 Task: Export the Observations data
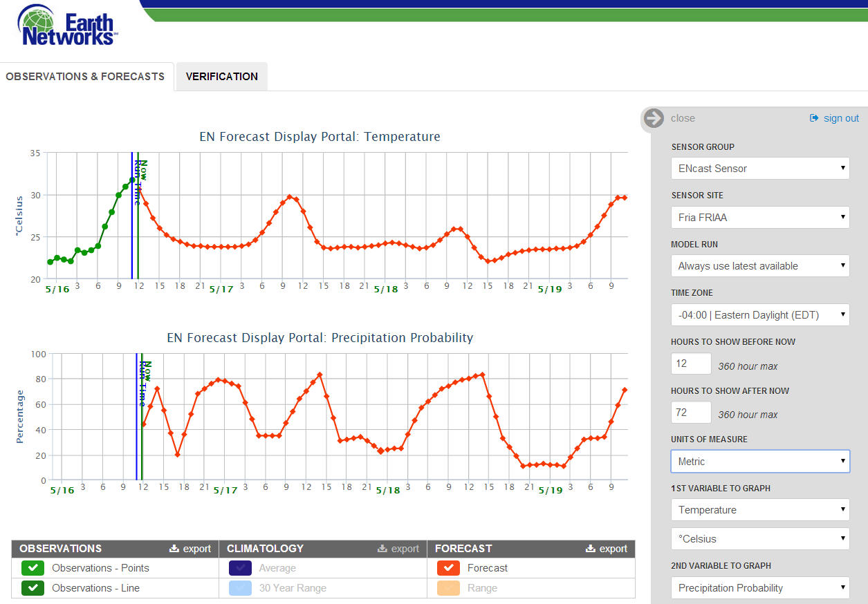190,549
